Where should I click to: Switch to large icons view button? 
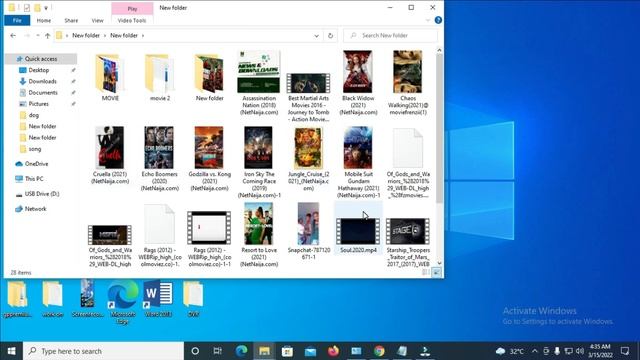click(x=437, y=272)
